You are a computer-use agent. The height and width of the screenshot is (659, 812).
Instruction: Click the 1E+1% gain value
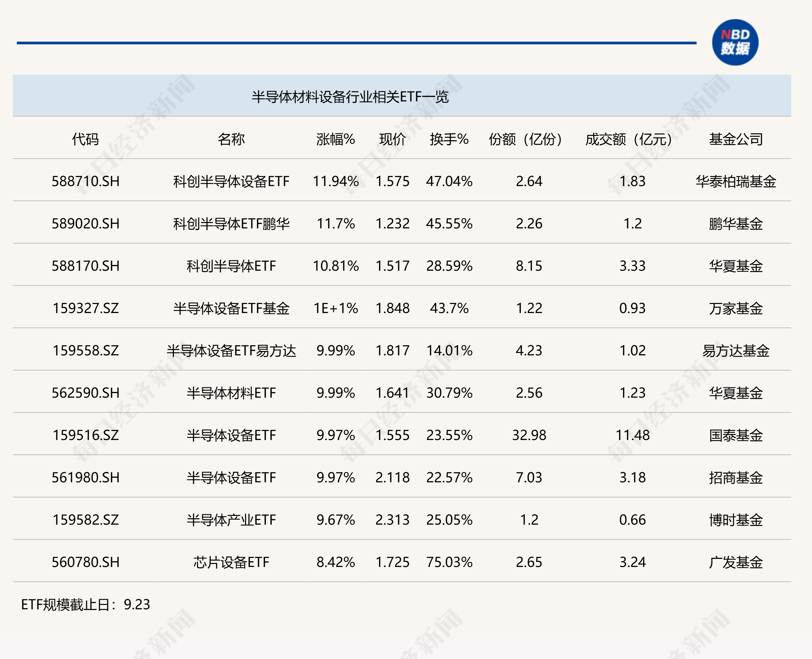pos(335,308)
